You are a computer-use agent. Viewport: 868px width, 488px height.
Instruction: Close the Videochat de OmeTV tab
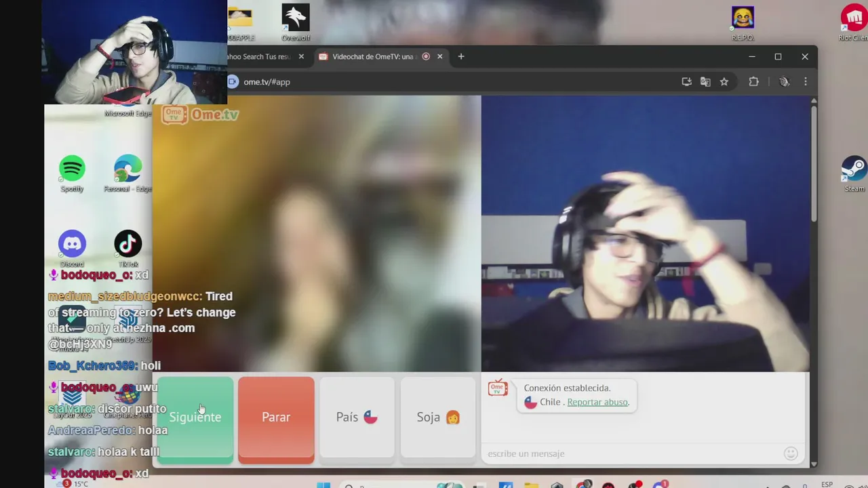click(x=439, y=57)
